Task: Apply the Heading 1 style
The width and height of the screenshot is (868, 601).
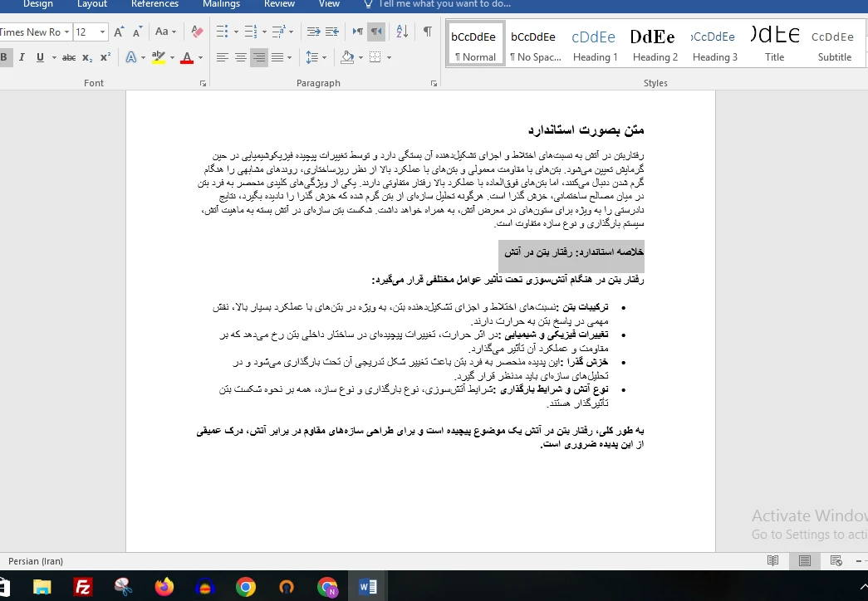Action: [x=595, y=46]
